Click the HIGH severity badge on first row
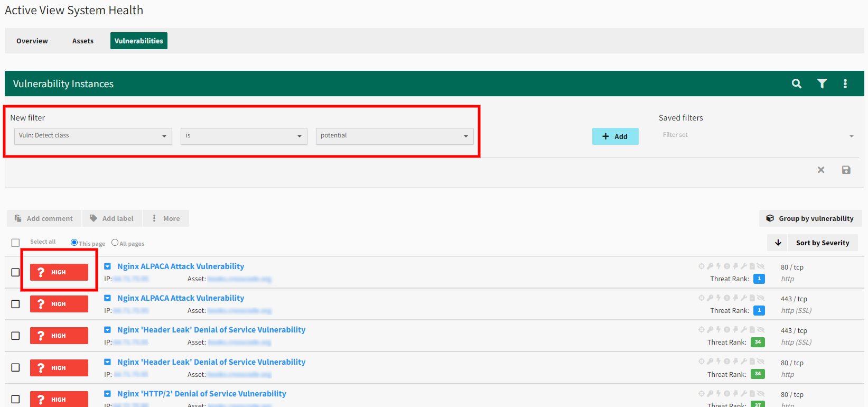This screenshot has height=407, width=868. 59,272
